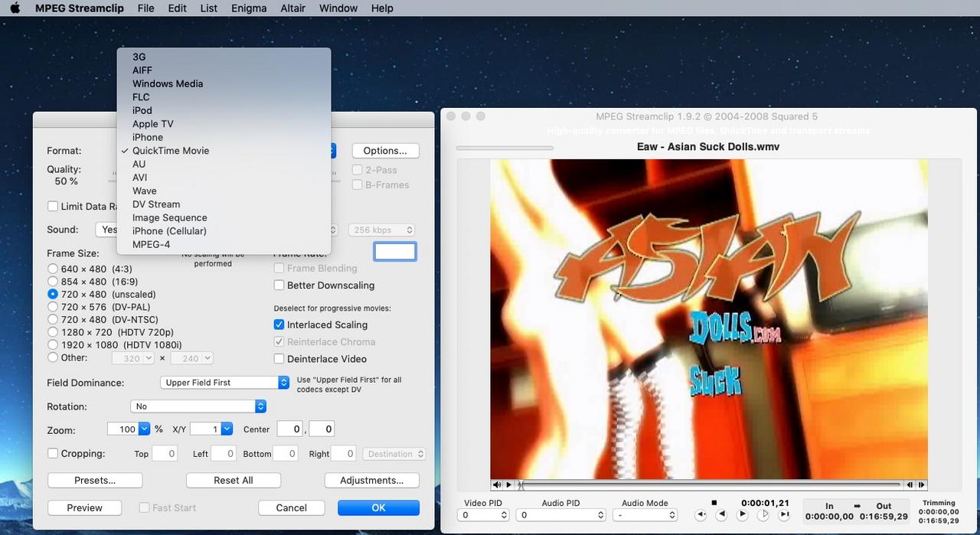Click the small play icon under video

508,484
